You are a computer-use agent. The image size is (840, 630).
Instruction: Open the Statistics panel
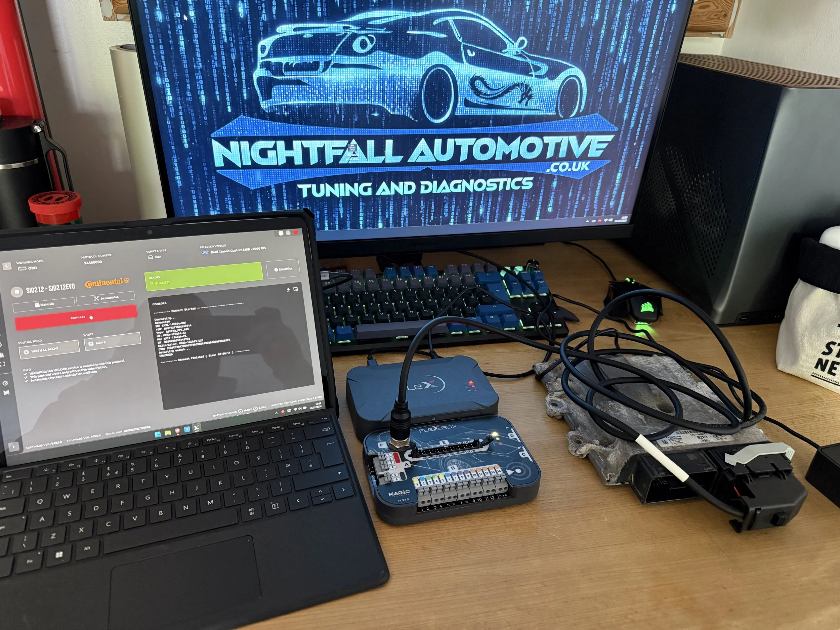tap(284, 269)
